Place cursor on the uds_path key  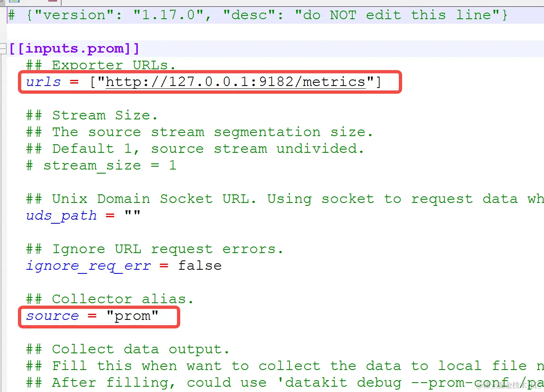click(62, 216)
